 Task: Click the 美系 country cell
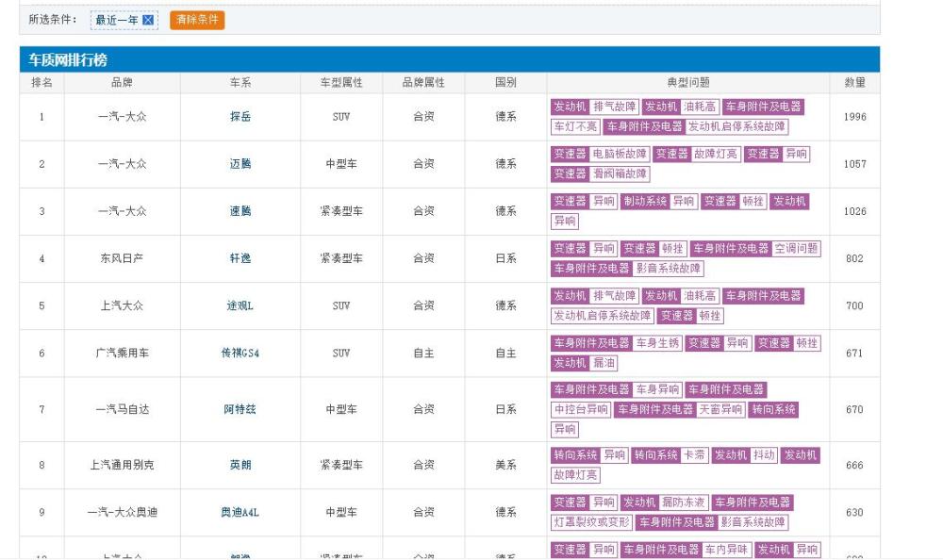click(x=505, y=465)
